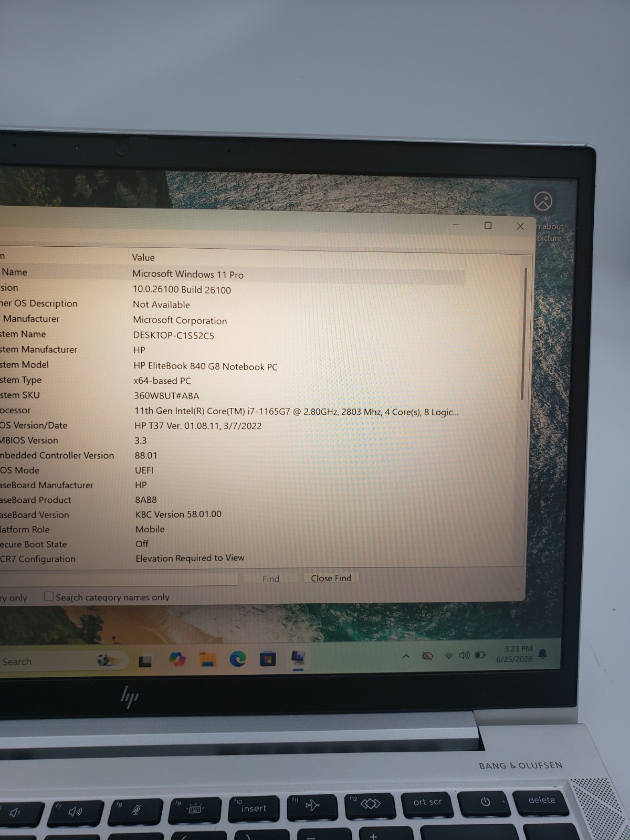The image size is (630, 840).
Task: Select the 'KBC Version 58.01.00' value
Action: (178, 514)
